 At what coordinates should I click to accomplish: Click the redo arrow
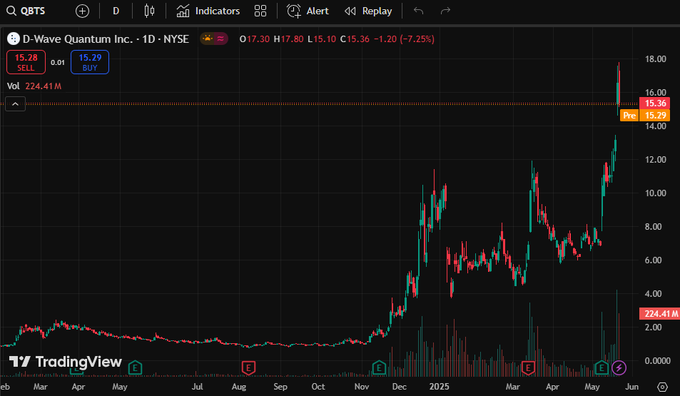[x=445, y=11]
